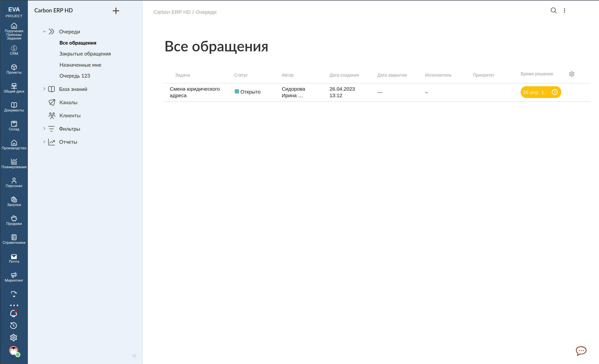Click the Carbon ERP HD breadcrumb
The width and height of the screenshot is (599, 364).
(x=172, y=12)
